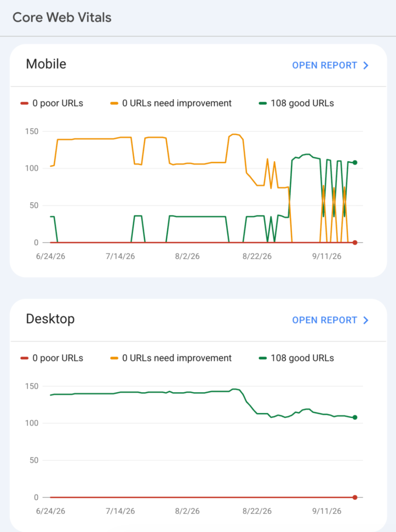Click the Mobile card title
This screenshot has width=396, height=532.
46,64
